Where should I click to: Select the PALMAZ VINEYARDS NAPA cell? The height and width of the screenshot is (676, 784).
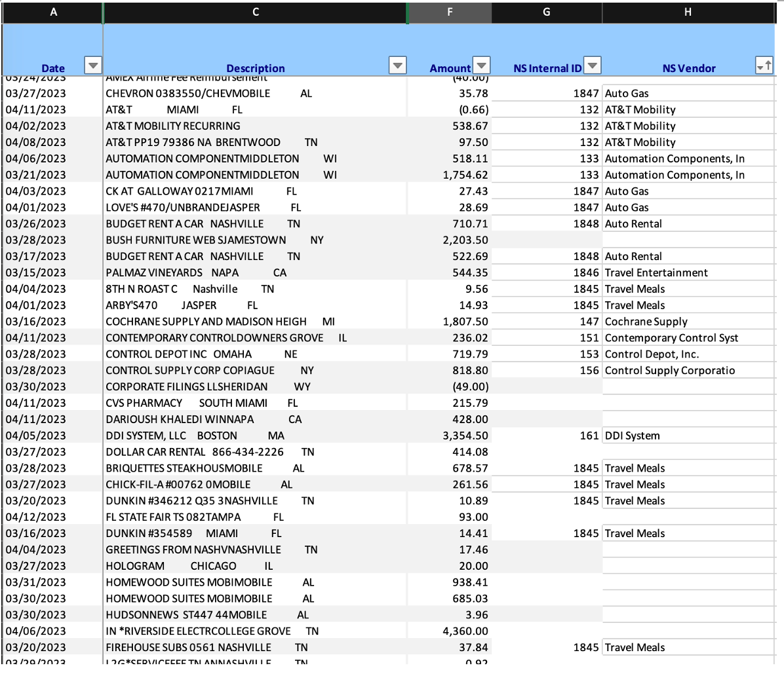click(x=256, y=272)
